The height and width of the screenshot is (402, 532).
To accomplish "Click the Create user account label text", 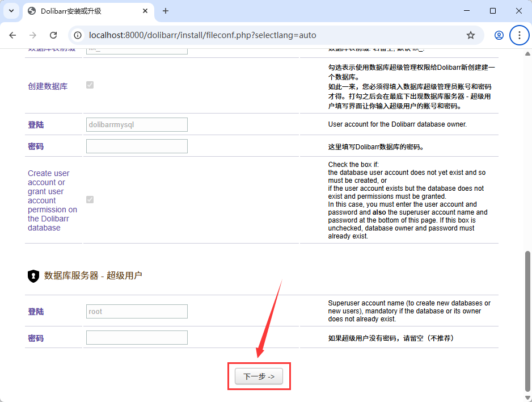I will [52, 200].
